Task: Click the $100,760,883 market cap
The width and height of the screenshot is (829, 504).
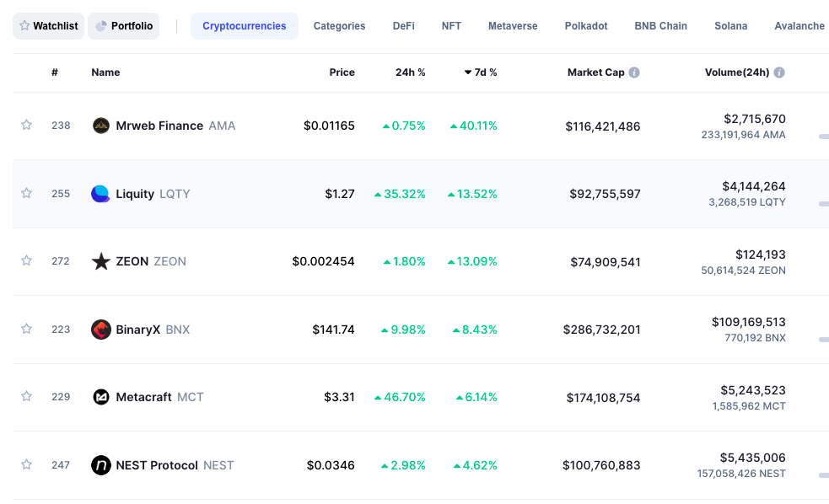Action: pos(601,465)
